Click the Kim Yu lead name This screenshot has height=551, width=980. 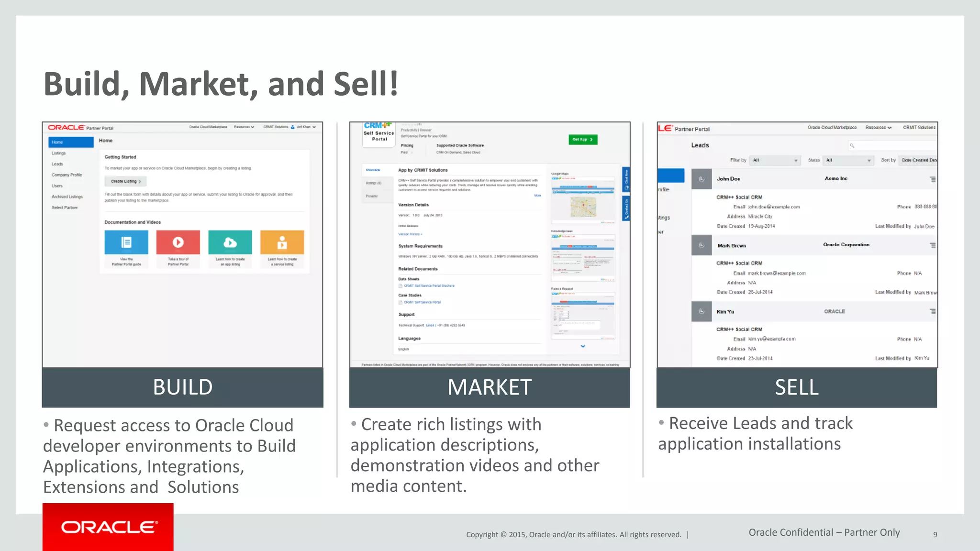coord(725,312)
